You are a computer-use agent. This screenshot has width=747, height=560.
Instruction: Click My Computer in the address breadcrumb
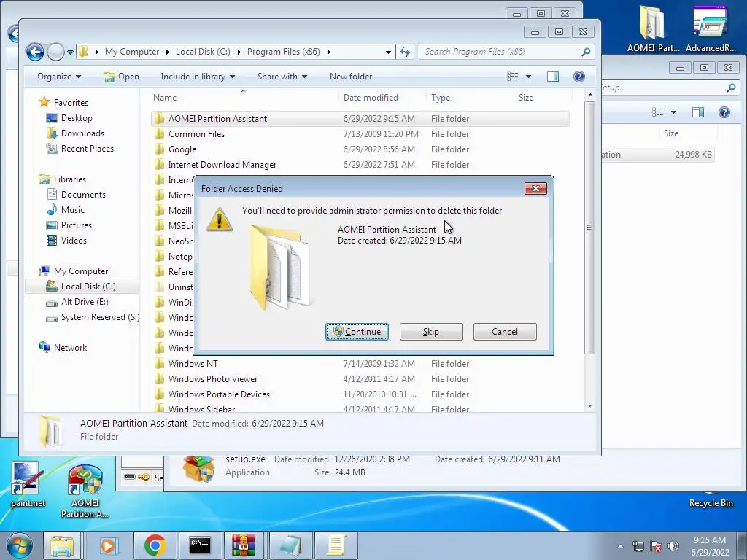(x=132, y=52)
